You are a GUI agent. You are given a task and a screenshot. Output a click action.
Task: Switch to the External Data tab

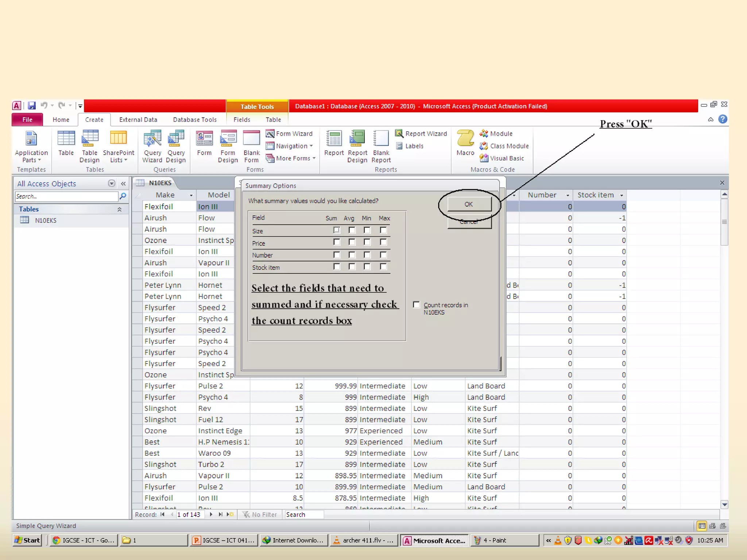138,120
